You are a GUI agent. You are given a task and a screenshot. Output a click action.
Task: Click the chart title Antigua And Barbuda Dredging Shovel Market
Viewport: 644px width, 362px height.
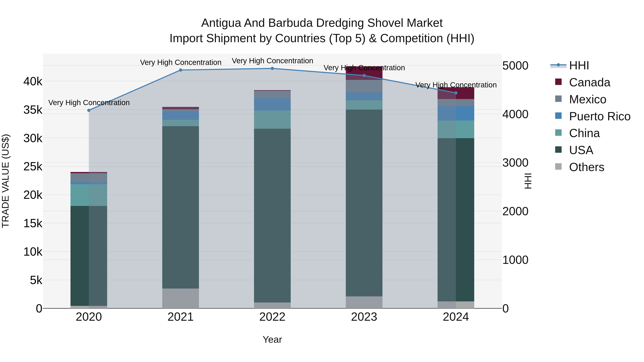(x=322, y=23)
